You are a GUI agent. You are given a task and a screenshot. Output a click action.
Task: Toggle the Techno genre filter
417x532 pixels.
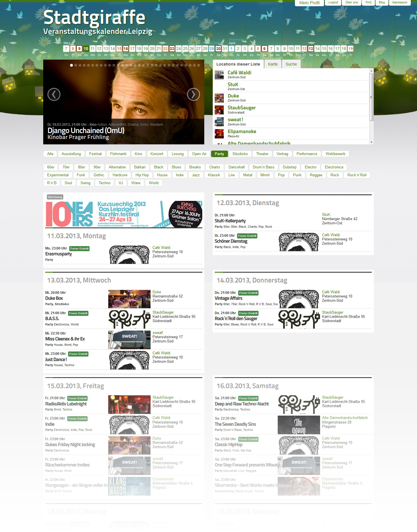click(x=105, y=183)
